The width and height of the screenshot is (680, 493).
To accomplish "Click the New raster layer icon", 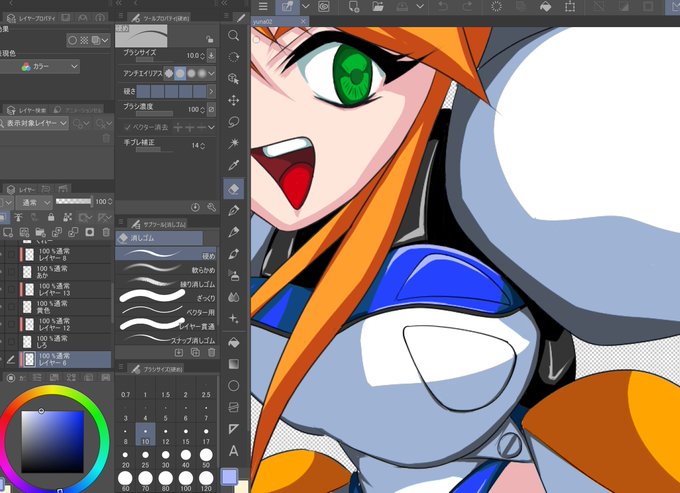I will click(8, 232).
